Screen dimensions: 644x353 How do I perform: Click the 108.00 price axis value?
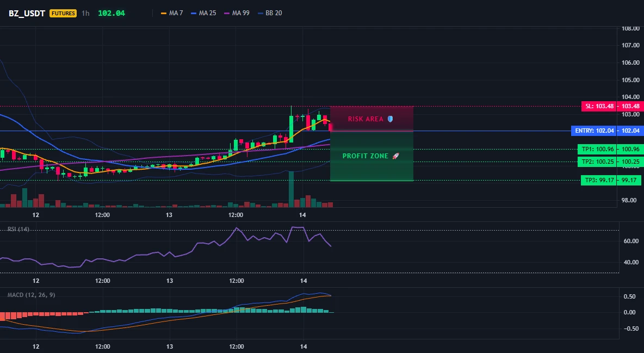click(630, 28)
